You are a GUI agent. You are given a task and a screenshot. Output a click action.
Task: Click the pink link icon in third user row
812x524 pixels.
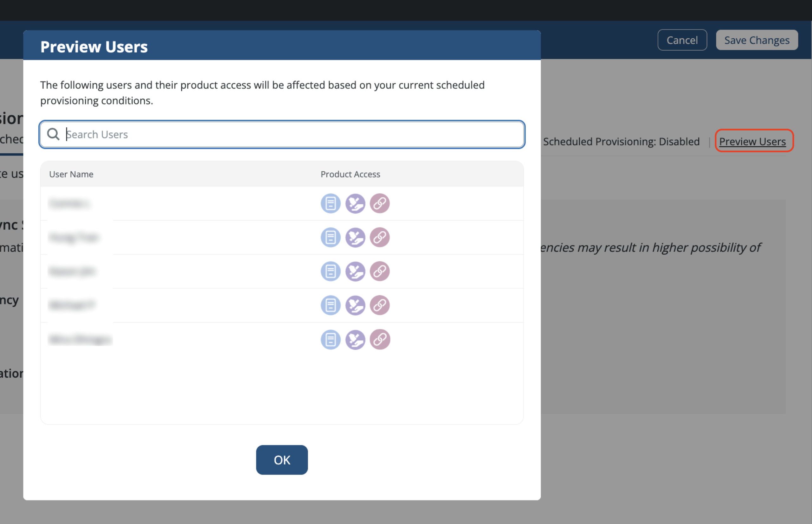379,271
